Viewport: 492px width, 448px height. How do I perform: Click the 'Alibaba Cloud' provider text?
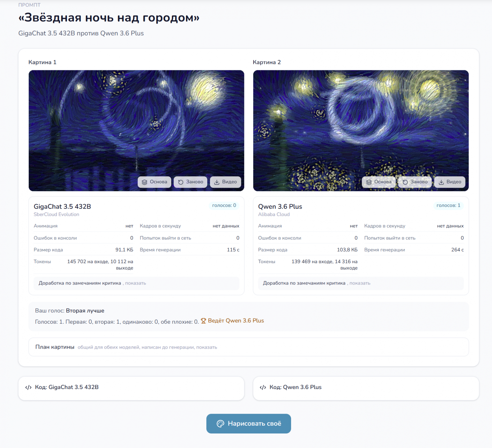point(274,215)
